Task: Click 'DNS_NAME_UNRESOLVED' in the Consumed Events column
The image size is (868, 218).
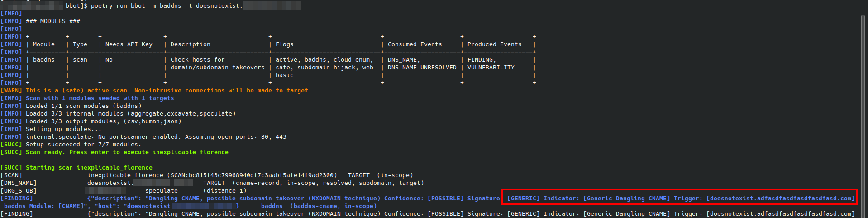Action: click(x=422, y=68)
